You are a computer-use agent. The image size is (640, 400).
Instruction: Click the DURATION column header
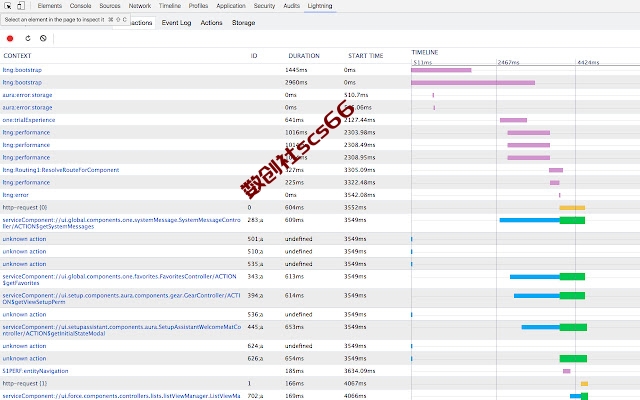click(304, 56)
